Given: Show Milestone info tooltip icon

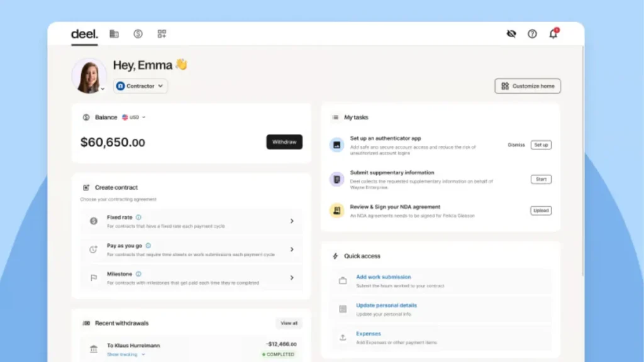Looking at the screenshot, I should tap(138, 274).
